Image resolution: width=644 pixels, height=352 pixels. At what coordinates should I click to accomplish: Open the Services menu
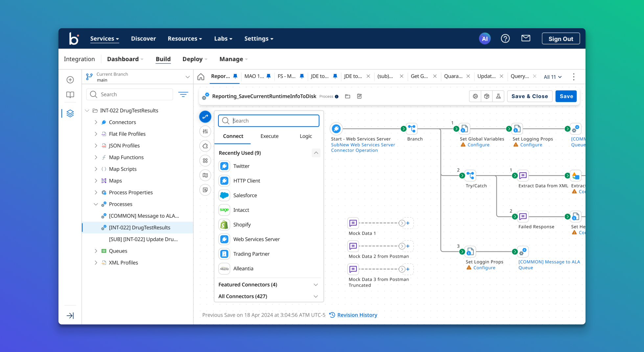(104, 39)
